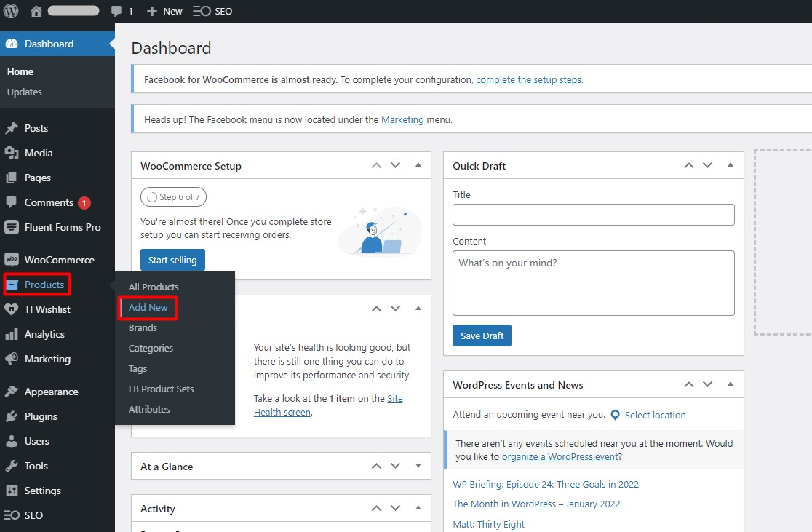Click the SEO icon in sidebar
This screenshot has width=812, height=532.
(x=12, y=515)
